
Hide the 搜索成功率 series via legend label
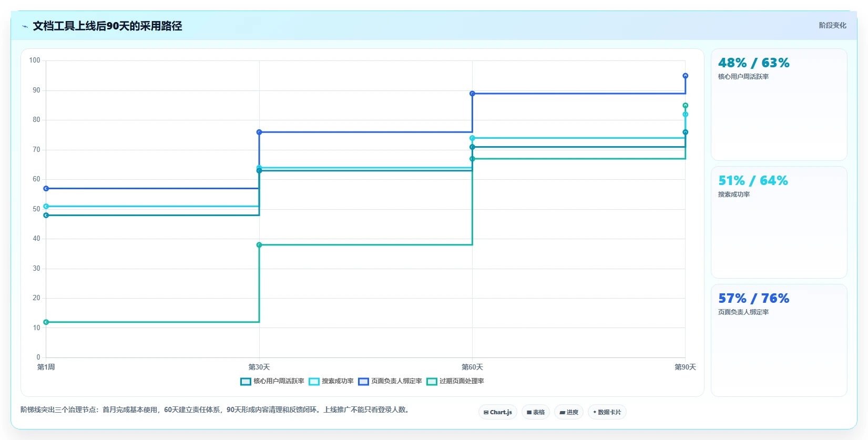[338, 381]
